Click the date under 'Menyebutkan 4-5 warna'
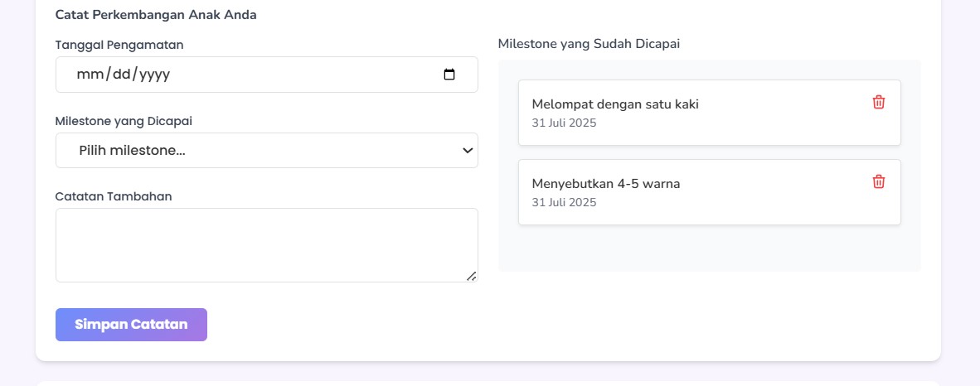Image resolution: width=980 pixels, height=386 pixels. click(564, 202)
